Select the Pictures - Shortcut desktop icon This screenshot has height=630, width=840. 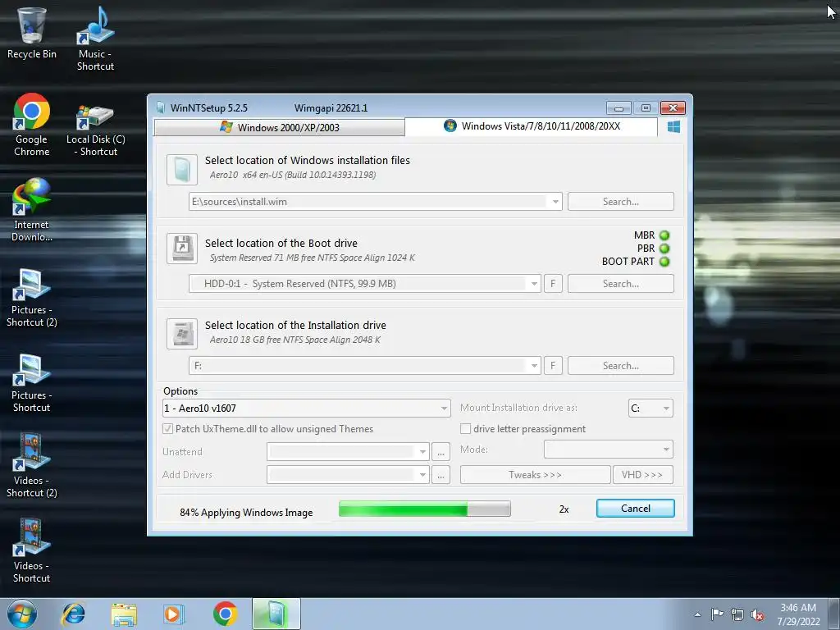click(32, 381)
